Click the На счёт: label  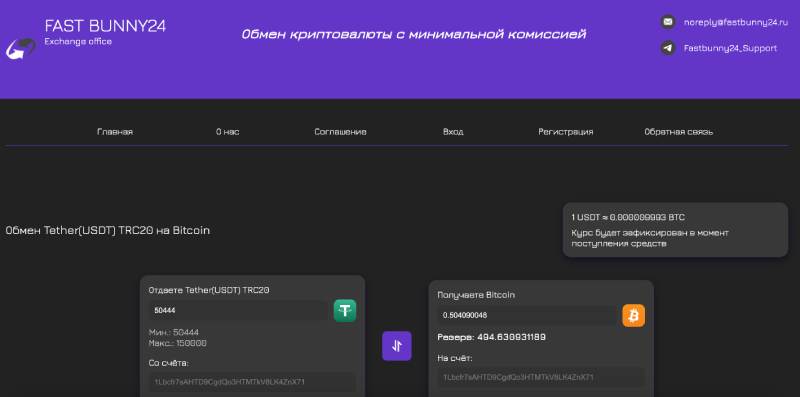coord(455,358)
